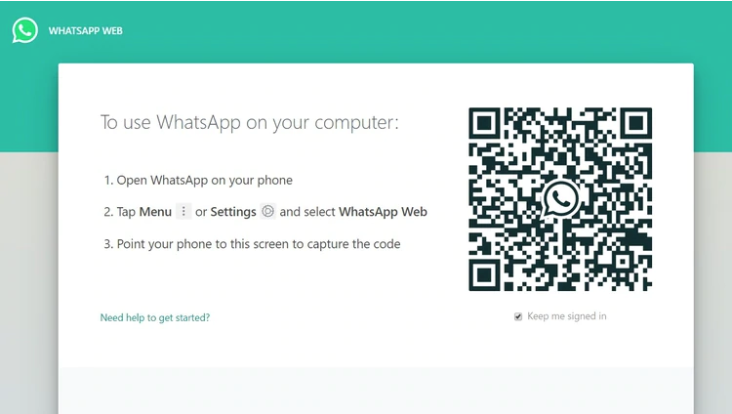732x414 pixels.
Task: Click the WHATSAPP WEB header title
Action: pyautogui.click(x=85, y=31)
